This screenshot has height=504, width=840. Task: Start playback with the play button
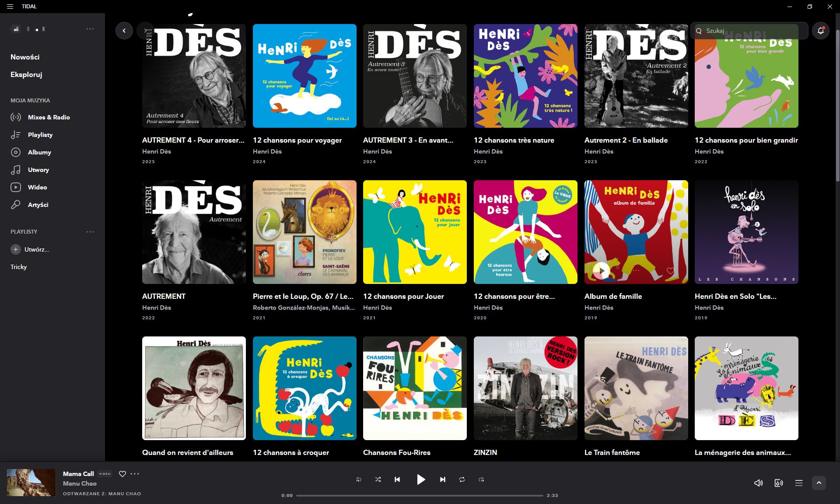pyautogui.click(x=420, y=479)
